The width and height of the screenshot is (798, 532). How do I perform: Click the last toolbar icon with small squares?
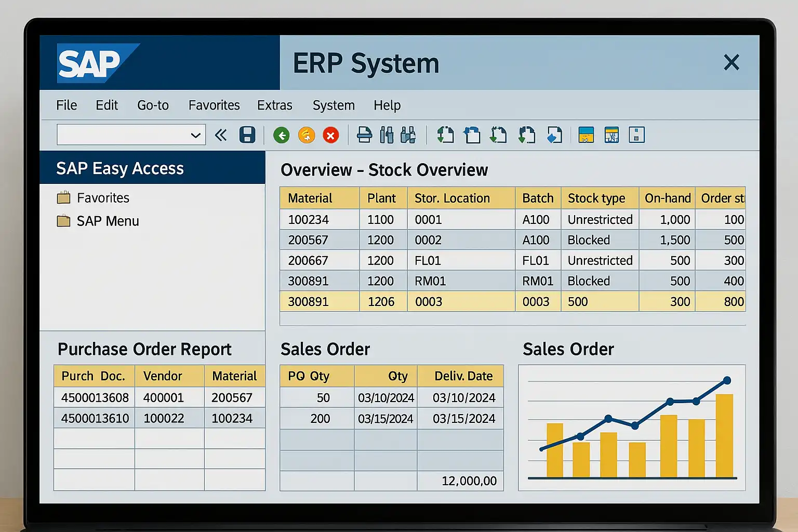pos(637,135)
